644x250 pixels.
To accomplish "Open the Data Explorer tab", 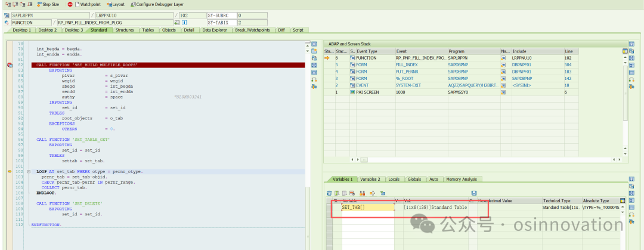I will pos(215,30).
